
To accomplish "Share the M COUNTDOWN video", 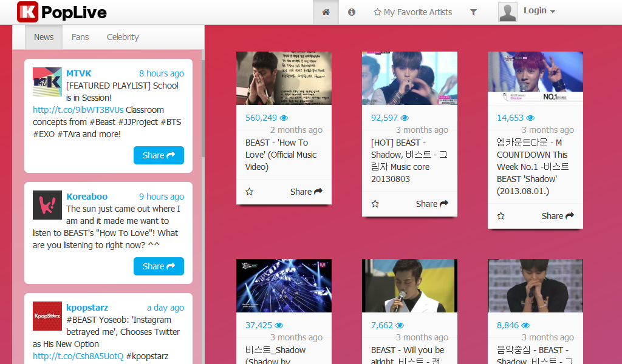I will coord(558,216).
